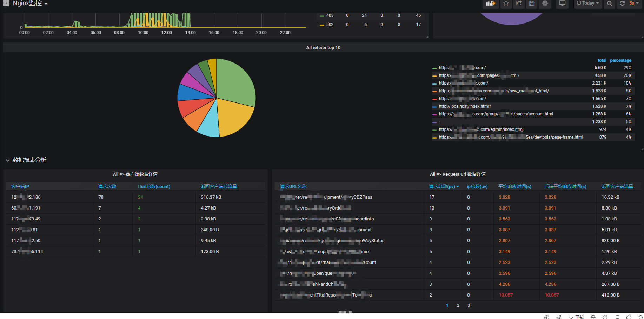644x319 pixels.
Task: Open dashboard settings with the gear icon
Action: click(x=545, y=4)
